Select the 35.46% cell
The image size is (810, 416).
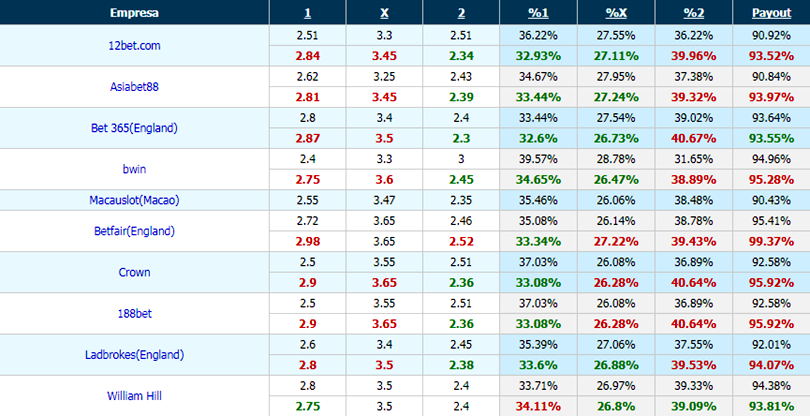(538, 200)
